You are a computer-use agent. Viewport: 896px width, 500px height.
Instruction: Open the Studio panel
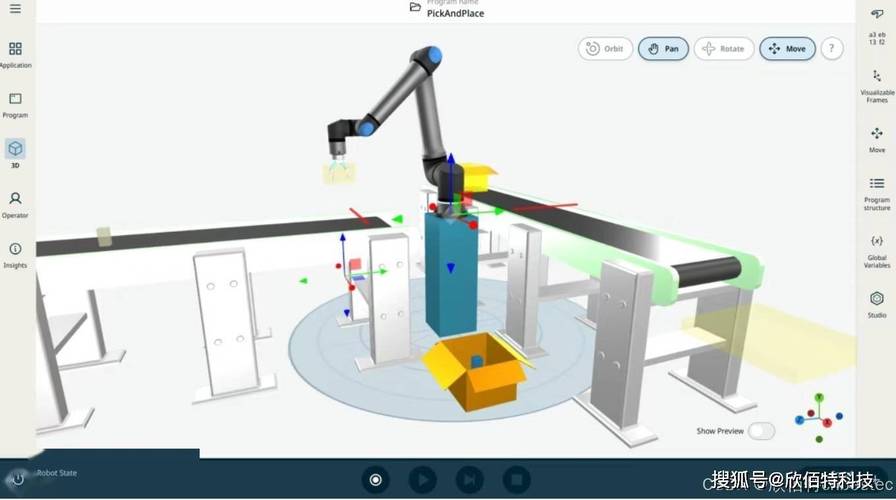coord(877,305)
